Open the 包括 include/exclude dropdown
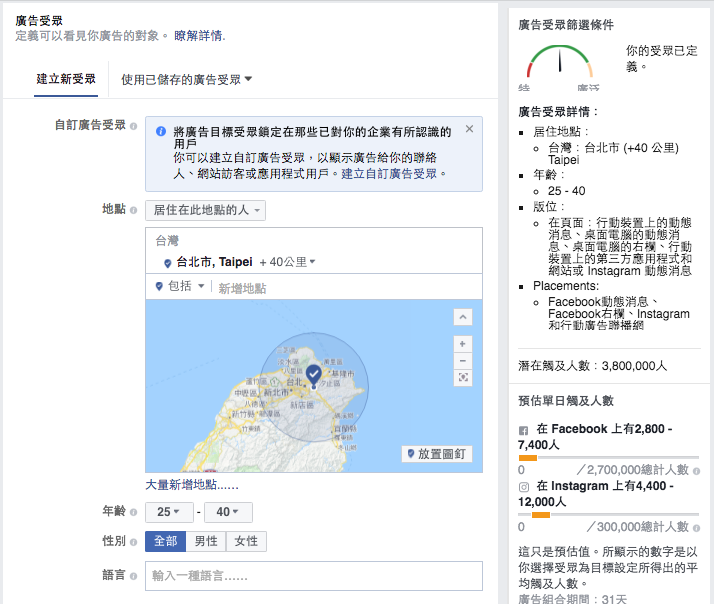 (x=180, y=286)
